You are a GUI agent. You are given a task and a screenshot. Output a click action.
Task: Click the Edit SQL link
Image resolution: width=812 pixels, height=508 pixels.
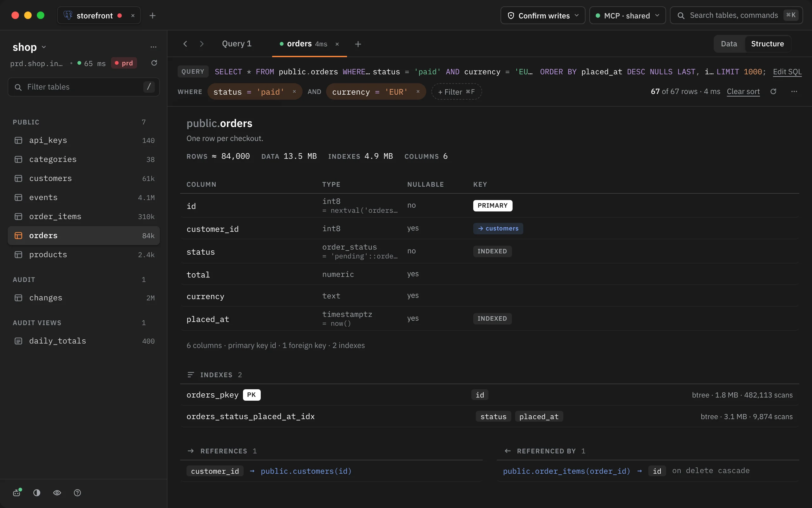click(x=787, y=71)
